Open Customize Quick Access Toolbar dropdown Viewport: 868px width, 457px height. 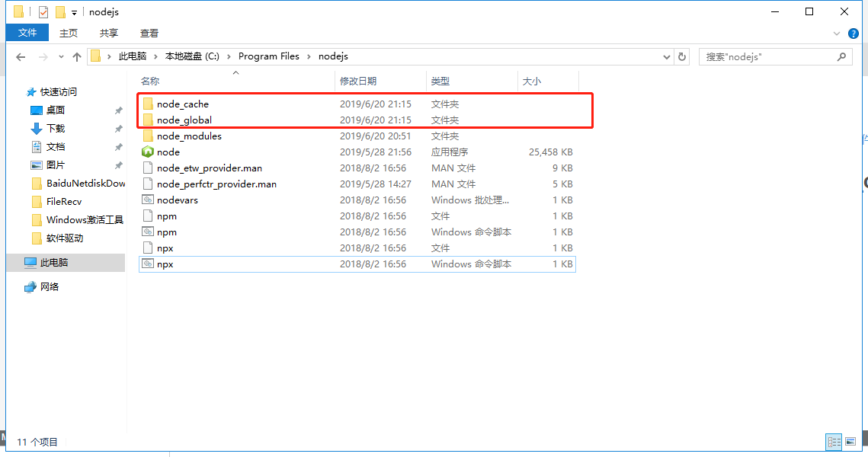[x=74, y=12]
